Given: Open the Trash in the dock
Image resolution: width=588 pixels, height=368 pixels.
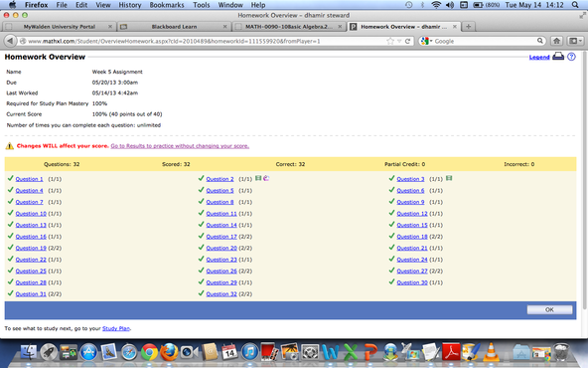Looking at the screenshot, I should tap(561, 352).
